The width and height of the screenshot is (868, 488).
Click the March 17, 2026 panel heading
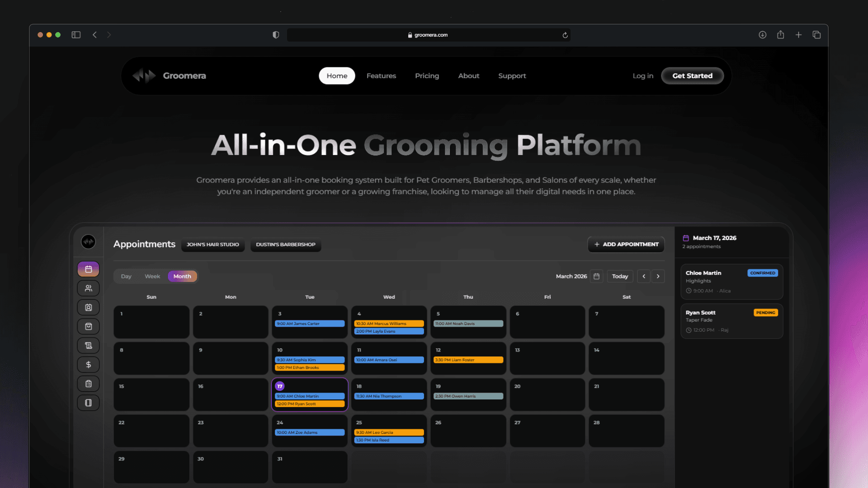click(x=714, y=238)
